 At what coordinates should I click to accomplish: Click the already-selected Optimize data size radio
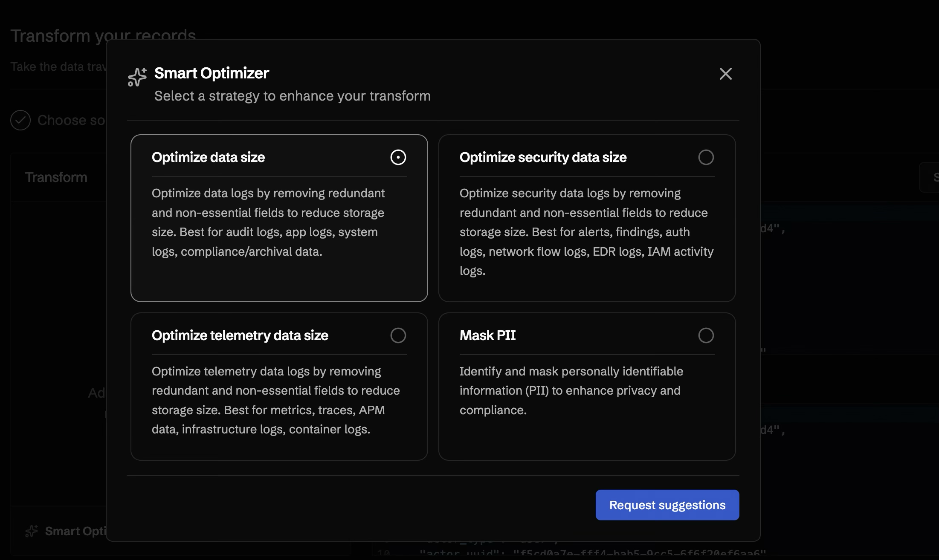tap(398, 157)
